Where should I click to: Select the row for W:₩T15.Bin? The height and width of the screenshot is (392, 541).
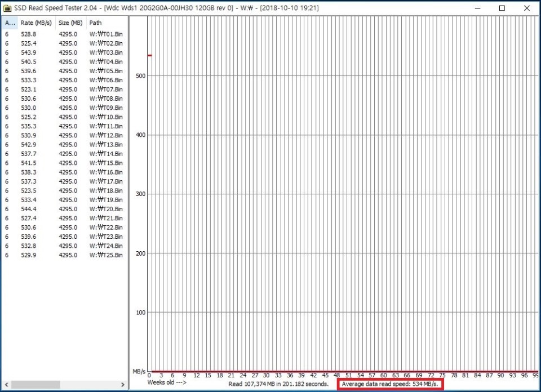(x=64, y=163)
